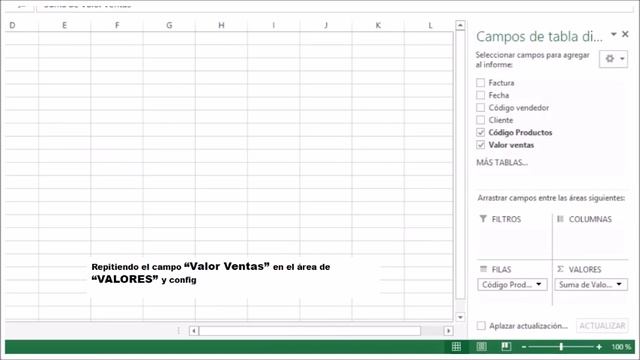Screen dimensions: 640x360
Task: Click the Valor ventas field label
Action: click(511, 145)
